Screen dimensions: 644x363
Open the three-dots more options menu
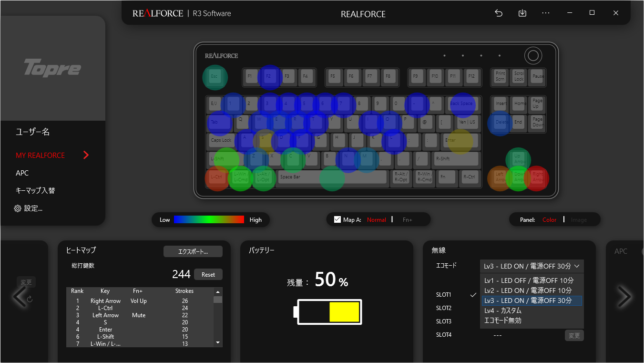coord(546,13)
